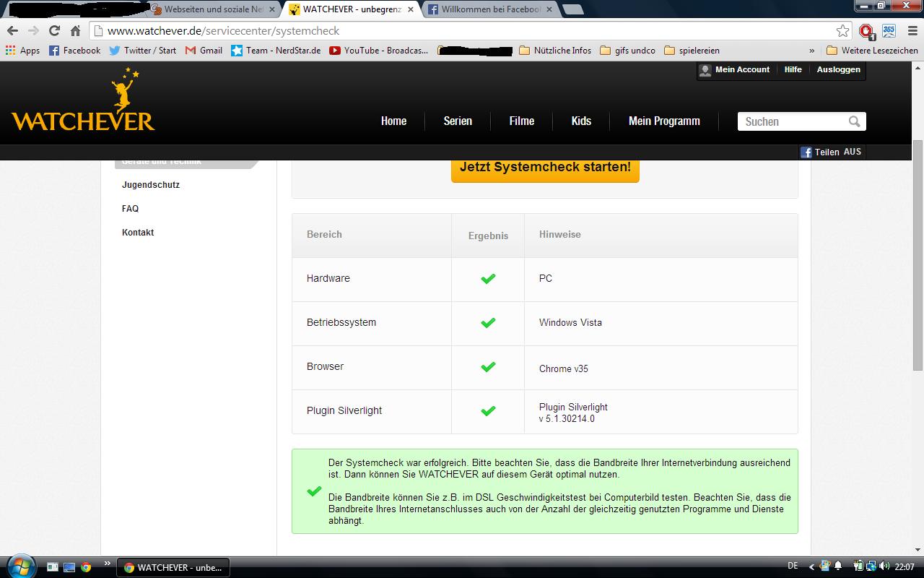Click the taskbar clock 22:07
Screen dimensions: 924x578
905,567
